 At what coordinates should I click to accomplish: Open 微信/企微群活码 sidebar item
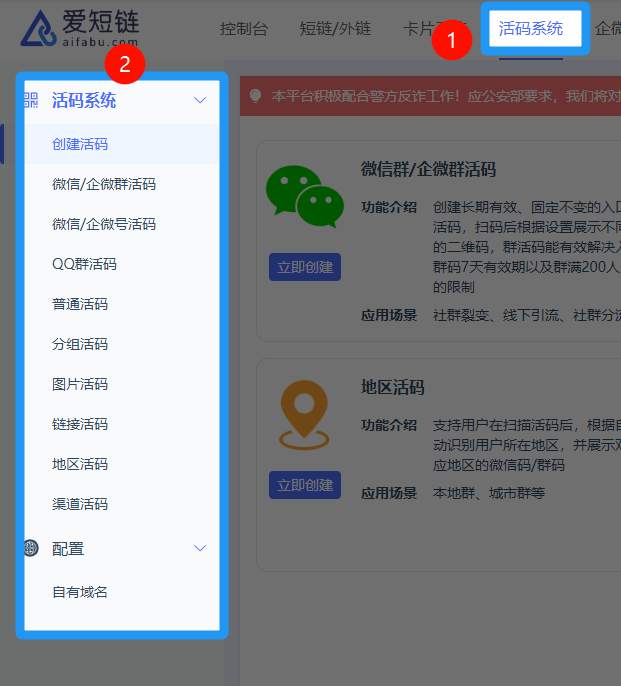pyautogui.click(x=104, y=184)
